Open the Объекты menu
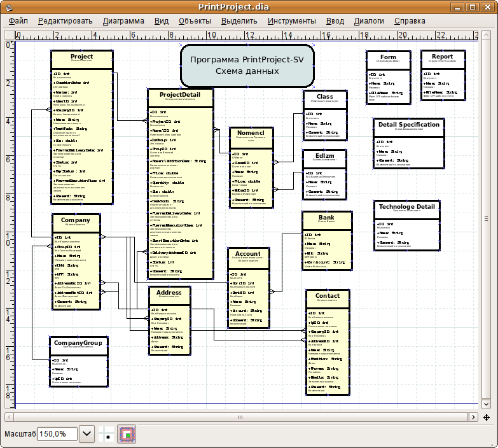This screenshot has width=498, height=448. point(195,21)
